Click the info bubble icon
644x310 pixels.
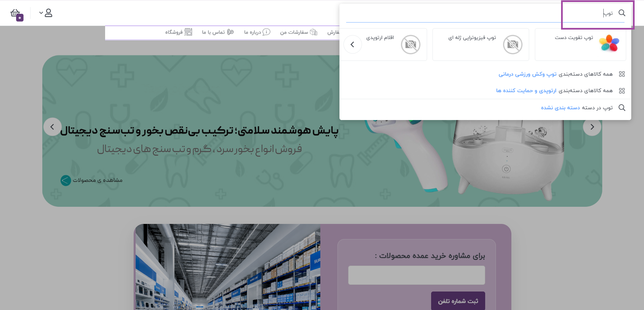[x=266, y=32]
